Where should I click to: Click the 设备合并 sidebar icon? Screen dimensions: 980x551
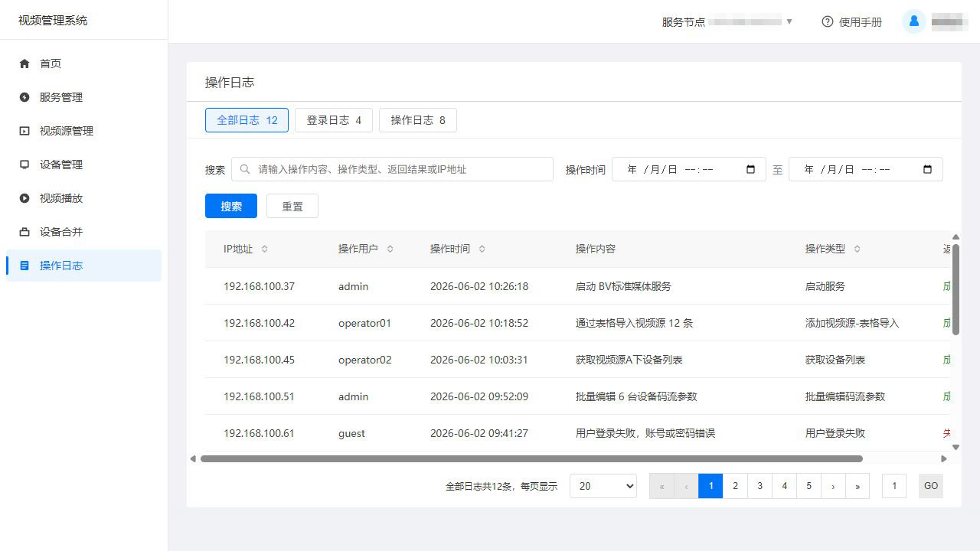tap(24, 232)
